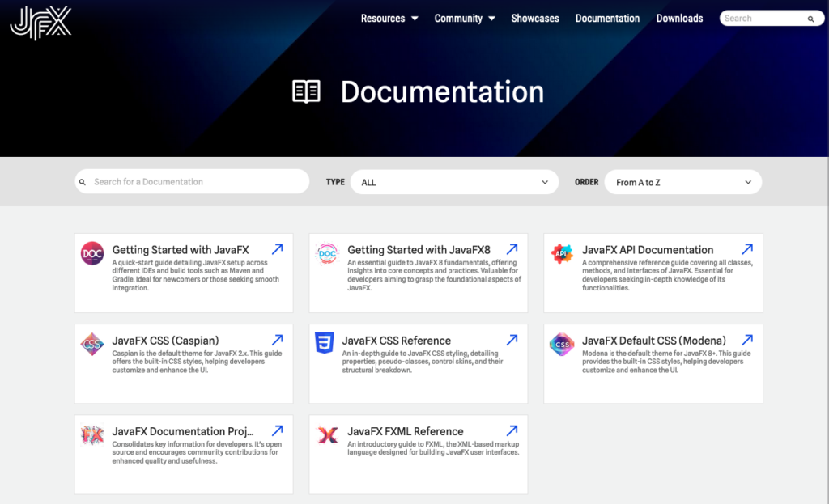Screen dimensions: 829x504
Task: Click the magnifier icon in top search box
Action: point(810,19)
